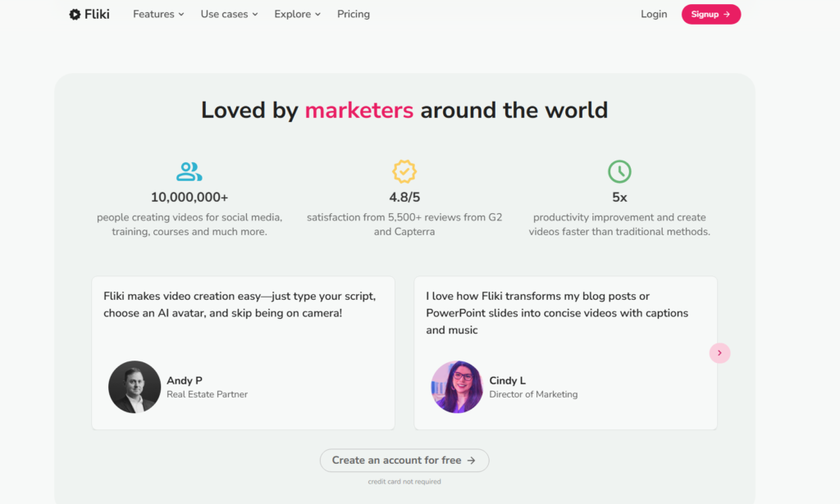Click the arrow icon inside the Signup button
The height and width of the screenshot is (504, 840).
point(726,14)
